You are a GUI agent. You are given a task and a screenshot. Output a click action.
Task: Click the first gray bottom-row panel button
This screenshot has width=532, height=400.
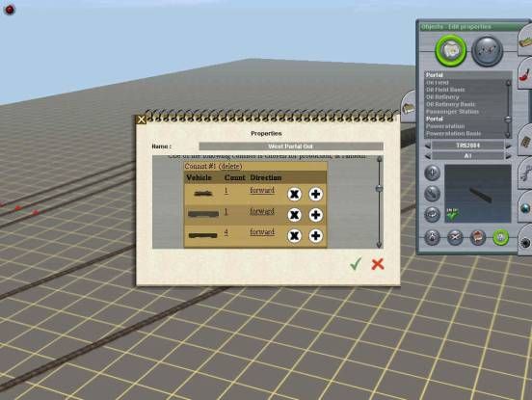[432, 237]
